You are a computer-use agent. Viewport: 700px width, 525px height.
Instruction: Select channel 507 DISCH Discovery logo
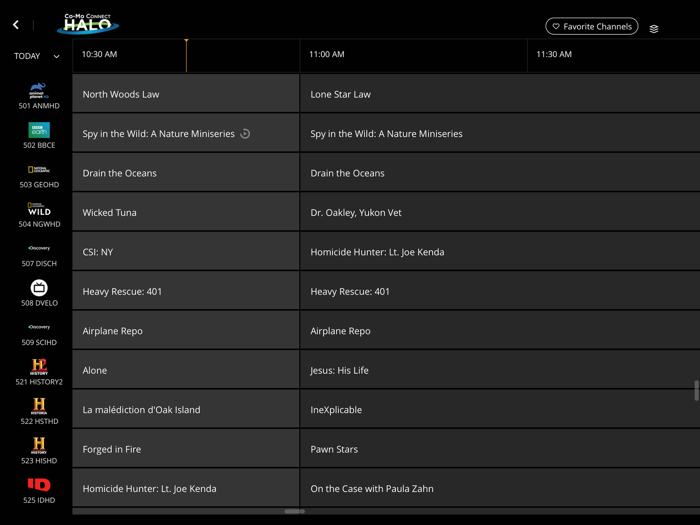click(x=39, y=248)
